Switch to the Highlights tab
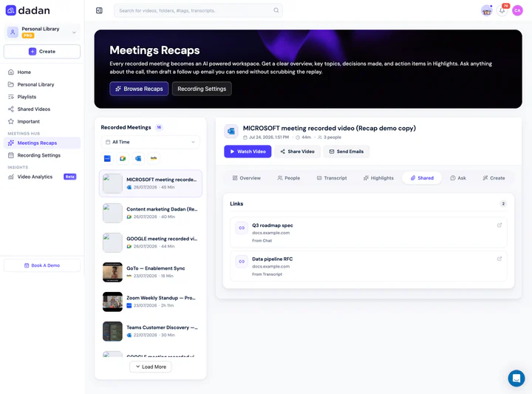532x394 pixels. 378,178
